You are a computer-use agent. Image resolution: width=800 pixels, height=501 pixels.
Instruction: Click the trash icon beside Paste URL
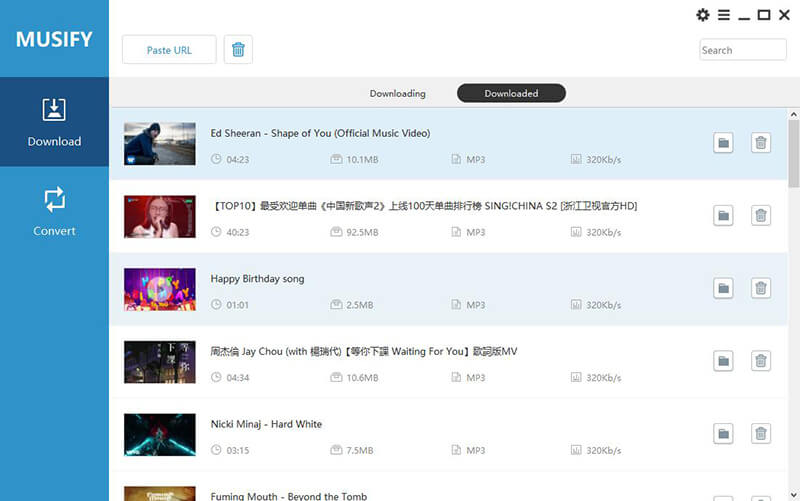click(238, 49)
